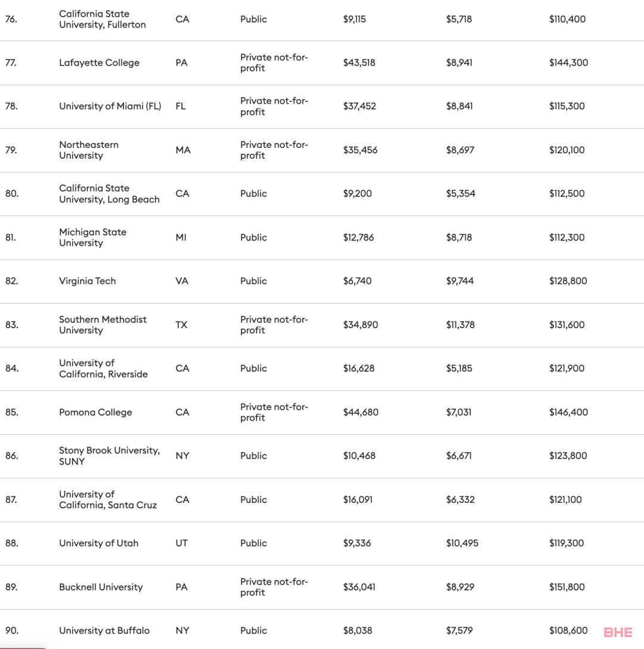The image size is (644, 649).
Task: Open the Michigan State University entry
Action: click(92, 237)
